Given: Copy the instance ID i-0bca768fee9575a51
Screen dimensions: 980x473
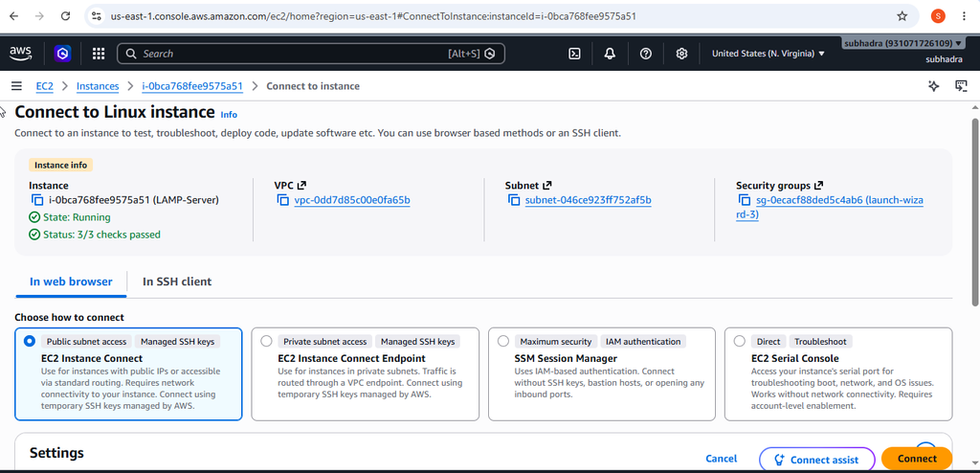Looking at the screenshot, I should pos(37,200).
